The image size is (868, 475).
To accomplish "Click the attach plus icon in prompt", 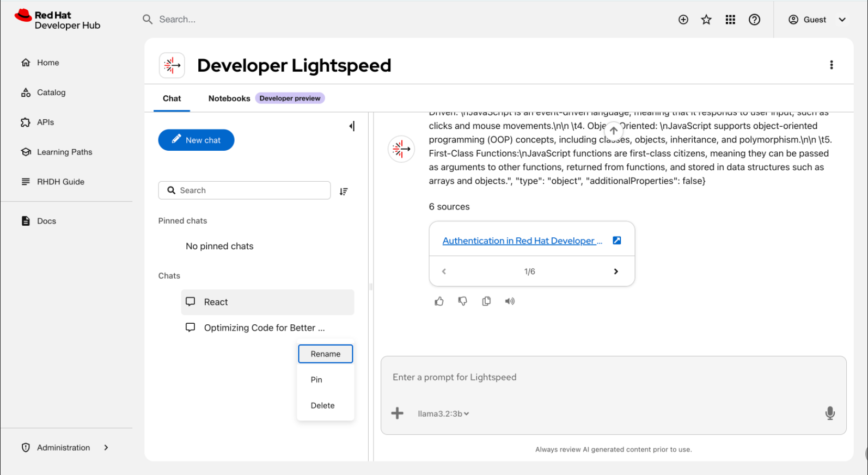I will click(398, 414).
